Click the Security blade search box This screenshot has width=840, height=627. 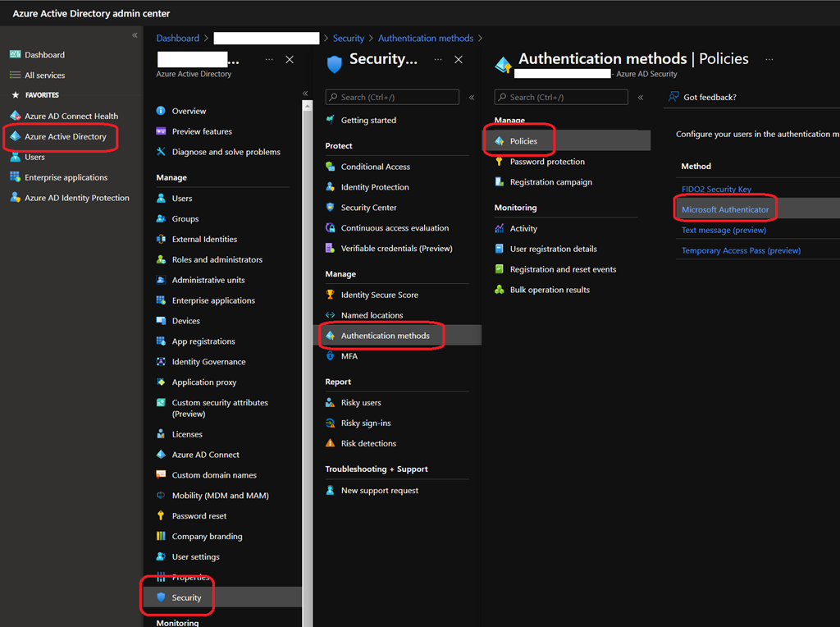392,97
